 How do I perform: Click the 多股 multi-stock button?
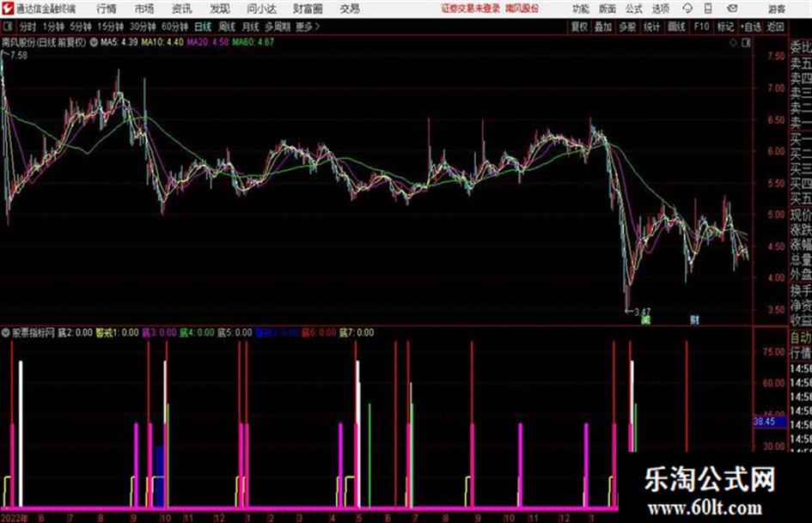tap(627, 27)
